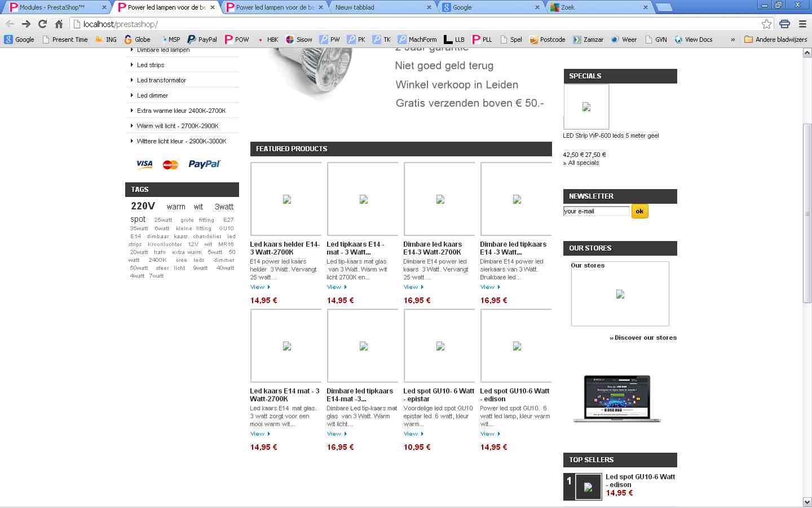Image resolution: width=812 pixels, height=508 pixels.
Task: Open the Present Time bookmark
Action: (65, 40)
